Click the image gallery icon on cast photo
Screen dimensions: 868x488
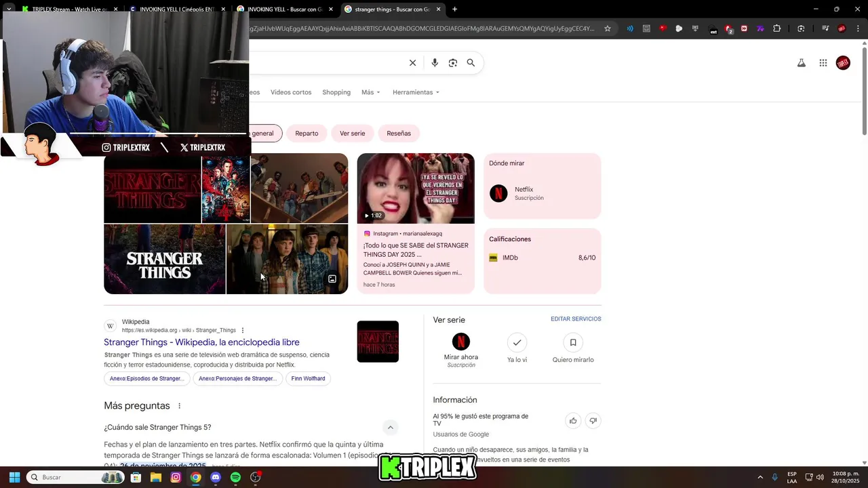[332, 279]
